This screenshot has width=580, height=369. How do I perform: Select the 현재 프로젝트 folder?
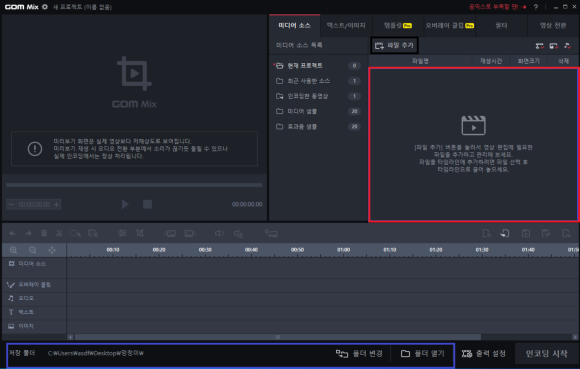click(317, 65)
